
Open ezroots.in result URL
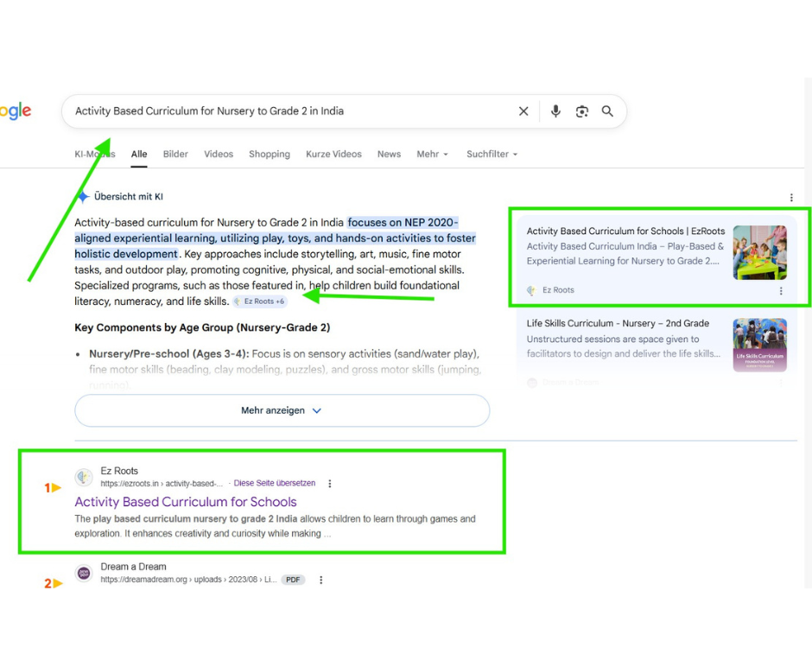pyautogui.click(x=162, y=484)
